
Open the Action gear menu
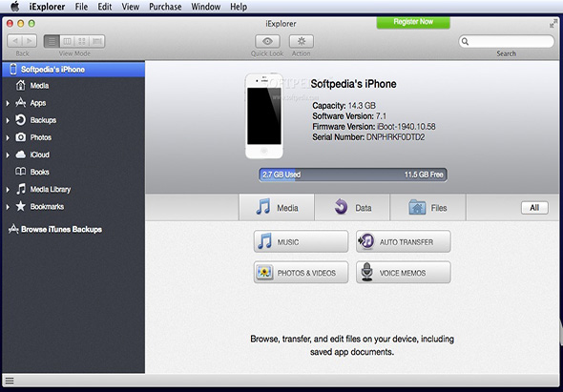(302, 42)
